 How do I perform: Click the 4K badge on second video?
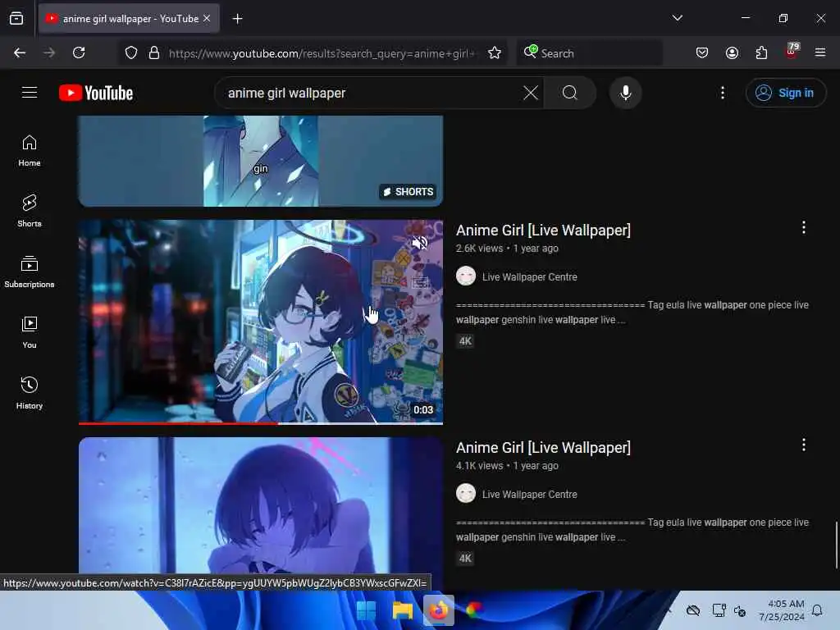(x=465, y=558)
